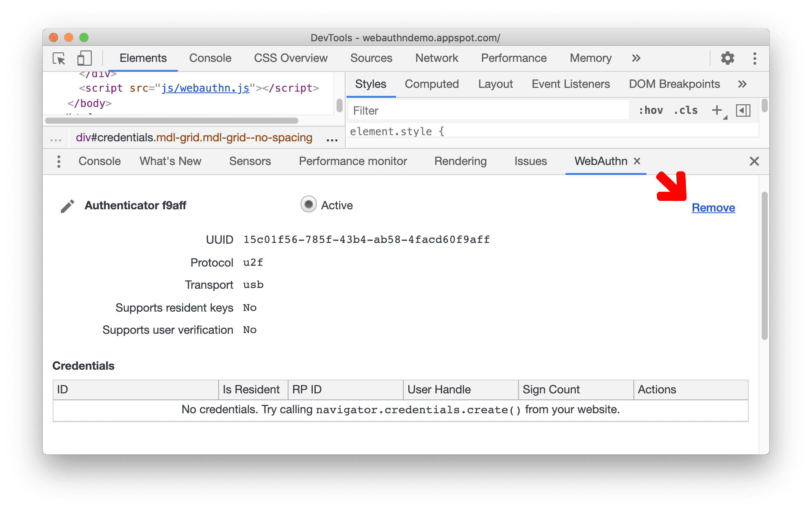Click the overflow chevron for more DevTools panels
This screenshot has height=511, width=812.
coord(635,58)
